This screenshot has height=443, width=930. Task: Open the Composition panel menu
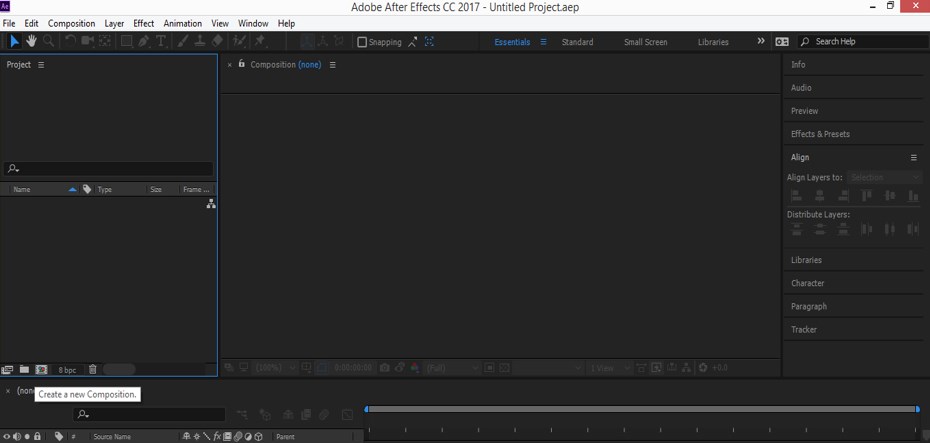[x=332, y=65]
